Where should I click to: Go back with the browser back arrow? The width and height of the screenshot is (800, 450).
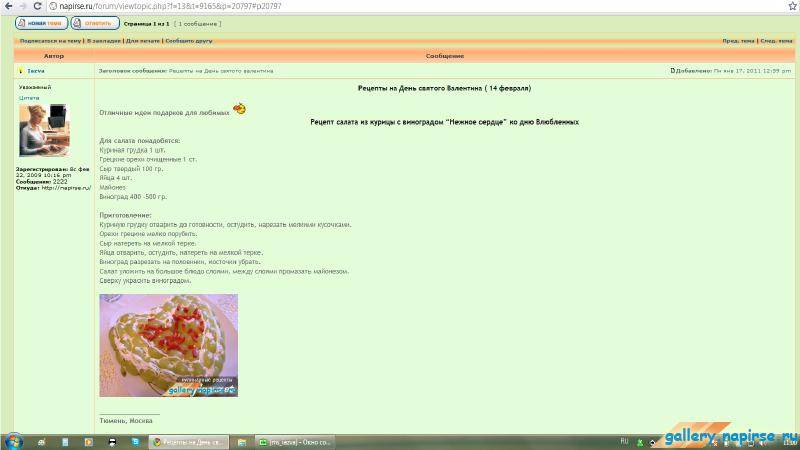click(8, 6)
